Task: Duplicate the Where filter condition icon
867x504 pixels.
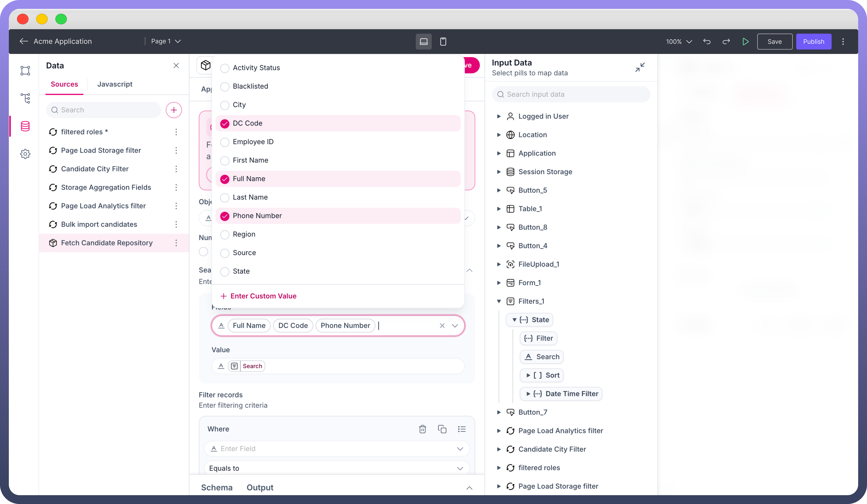Action: pos(442,429)
